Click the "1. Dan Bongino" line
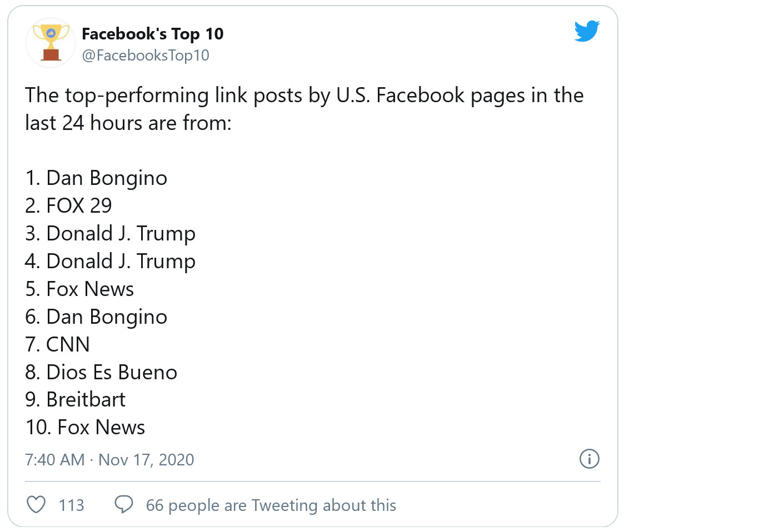Viewport: 784px width, 532px height. (96, 178)
